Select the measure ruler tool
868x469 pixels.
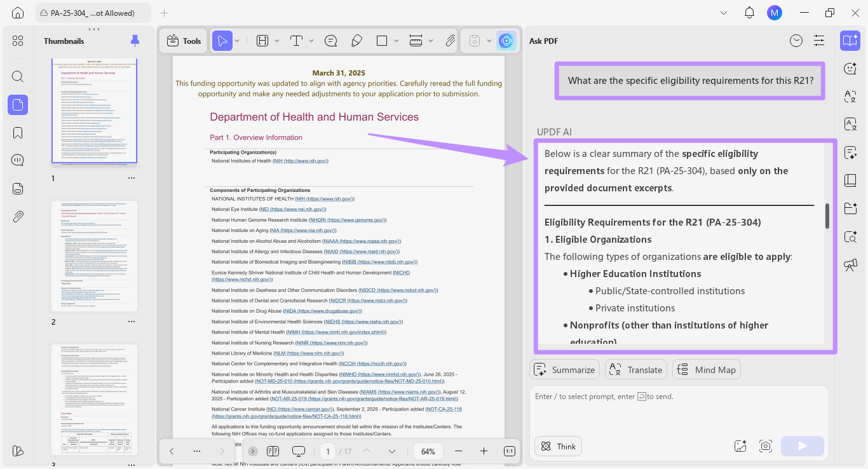coord(416,41)
